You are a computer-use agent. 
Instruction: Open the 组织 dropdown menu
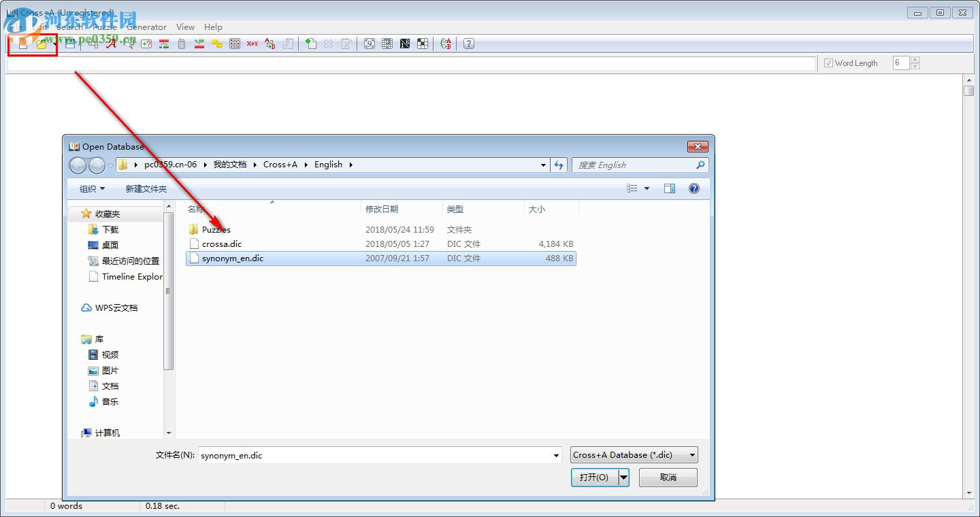(x=93, y=188)
